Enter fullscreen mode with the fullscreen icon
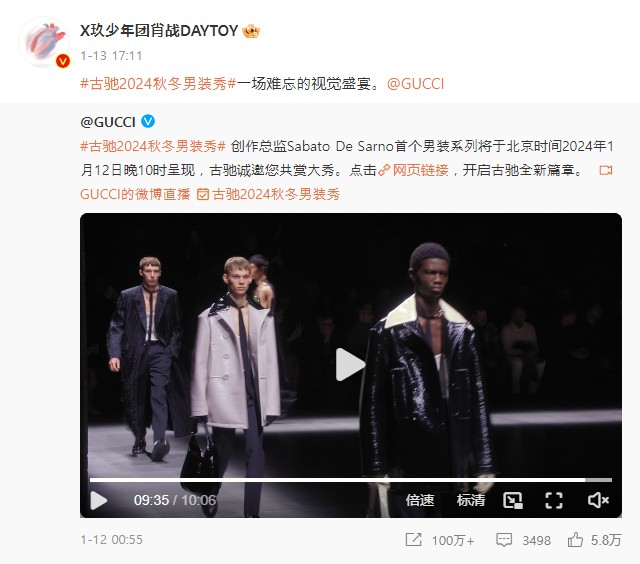This screenshot has width=640, height=564. pos(554,500)
